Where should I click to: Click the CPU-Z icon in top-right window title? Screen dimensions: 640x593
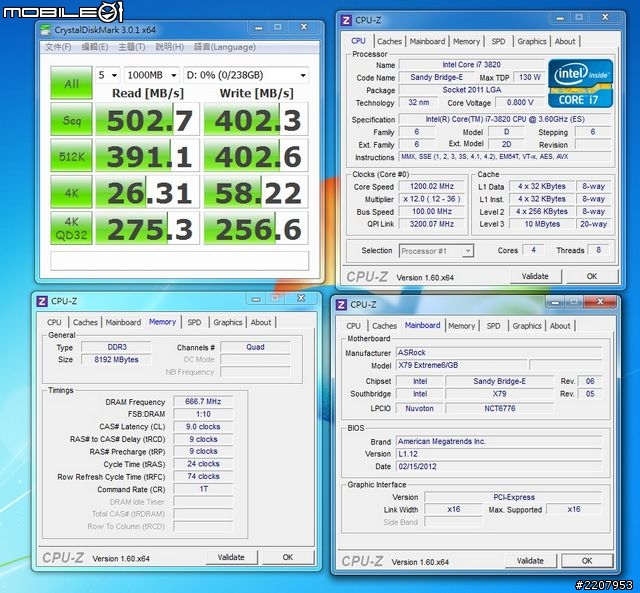click(x=346, y=20)
